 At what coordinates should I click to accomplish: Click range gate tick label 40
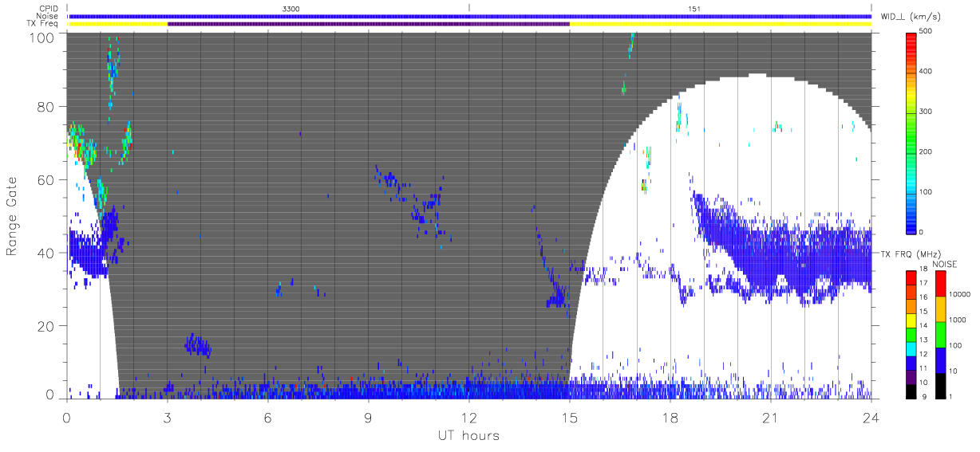pos(47,254)
